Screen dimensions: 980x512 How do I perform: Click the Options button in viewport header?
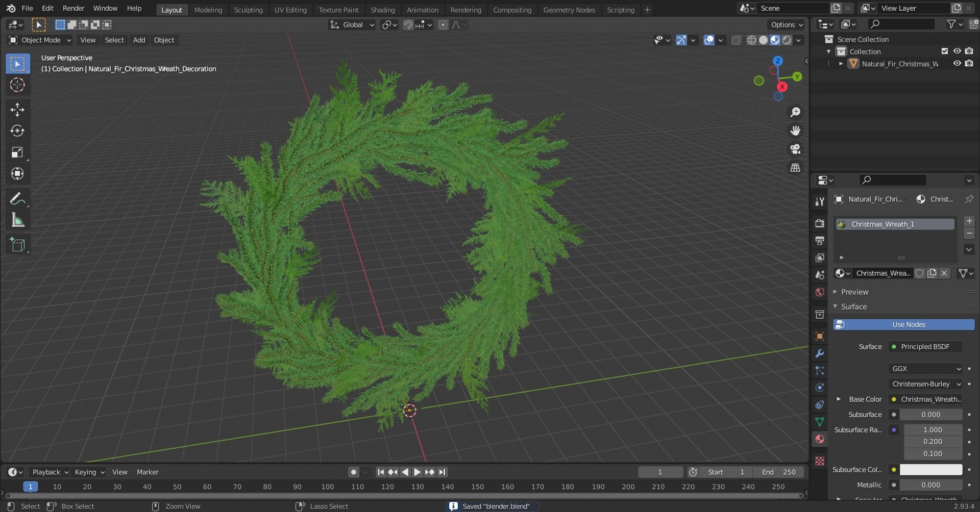pos(787,24)
